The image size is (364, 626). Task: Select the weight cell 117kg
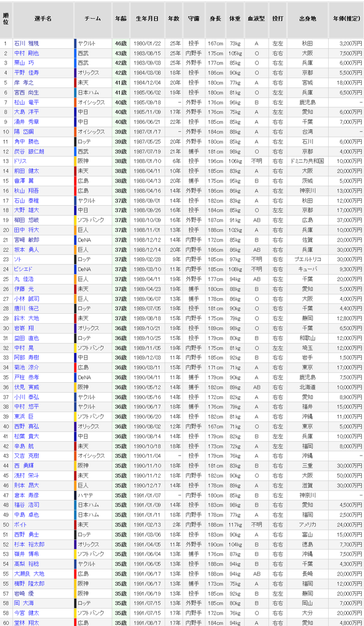tap(235, 525)
